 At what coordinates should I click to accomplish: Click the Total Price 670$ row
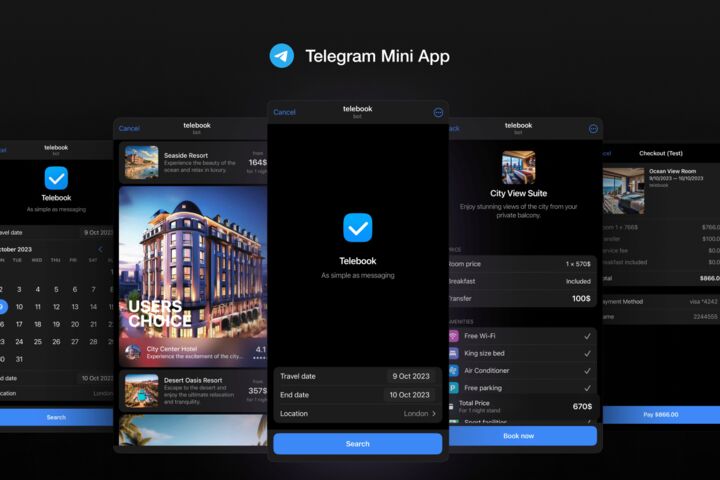click(523, 407)
